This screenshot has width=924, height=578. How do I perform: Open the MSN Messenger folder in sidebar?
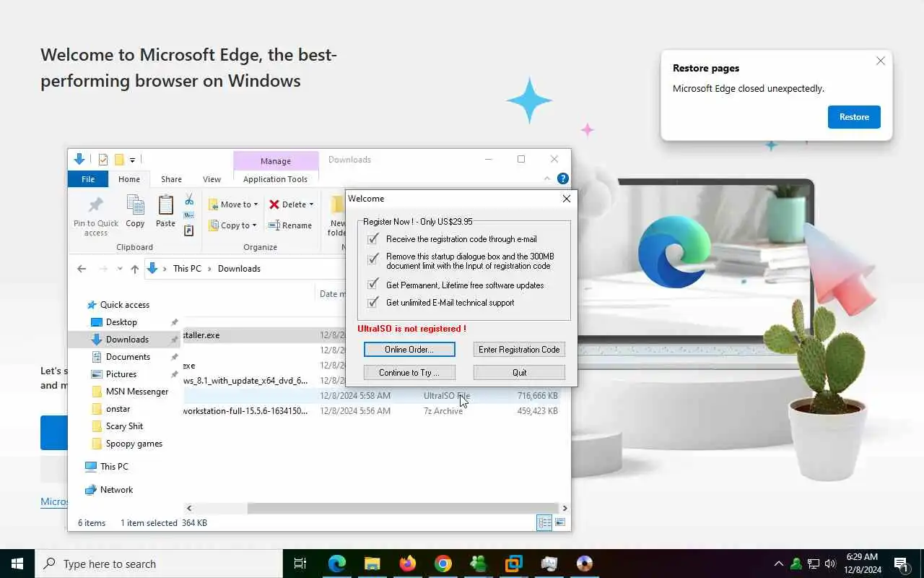tap(136, 392)
